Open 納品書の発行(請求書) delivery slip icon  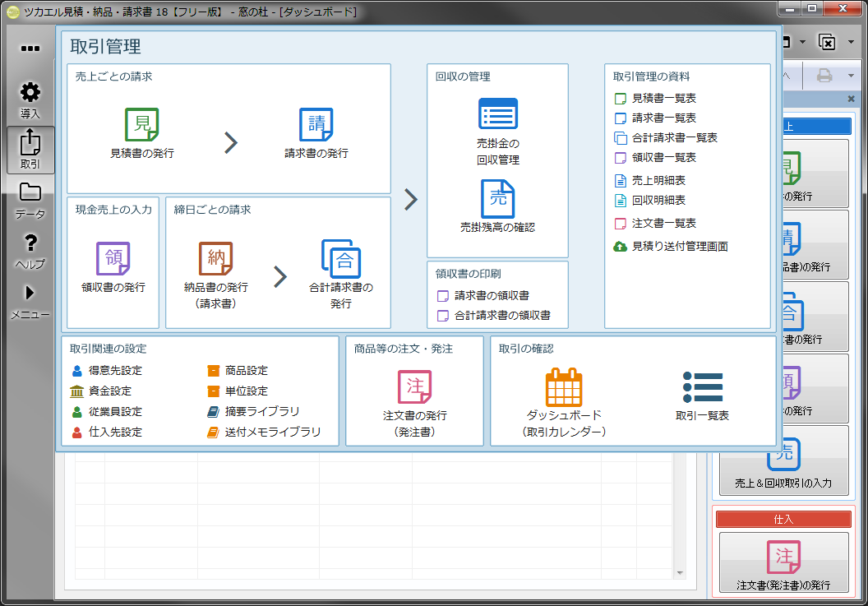pyautogui.click(x=216, y=259)
